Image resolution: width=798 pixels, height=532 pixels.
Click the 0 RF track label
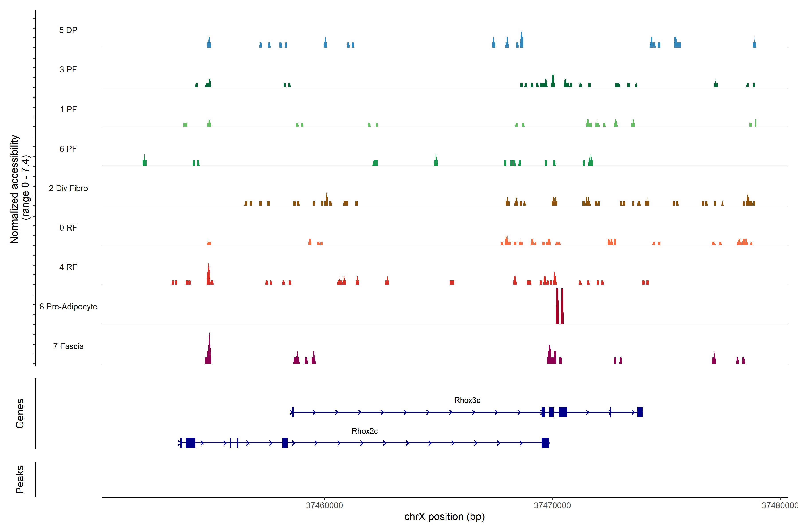[x=68, y=228]
